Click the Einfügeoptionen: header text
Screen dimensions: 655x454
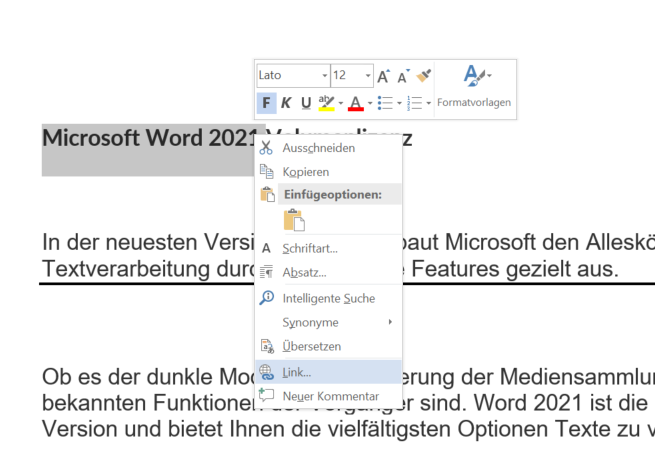tap(333, 195)
